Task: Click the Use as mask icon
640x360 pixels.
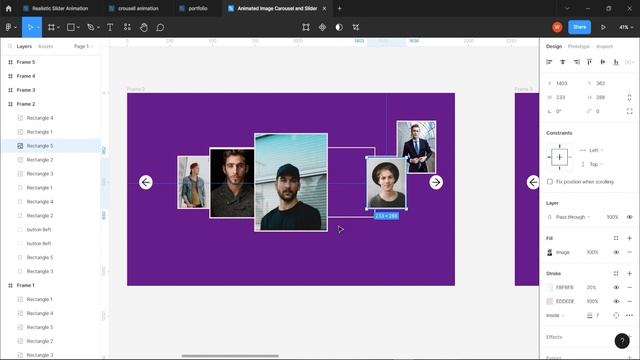Action: tap(339, 27)
